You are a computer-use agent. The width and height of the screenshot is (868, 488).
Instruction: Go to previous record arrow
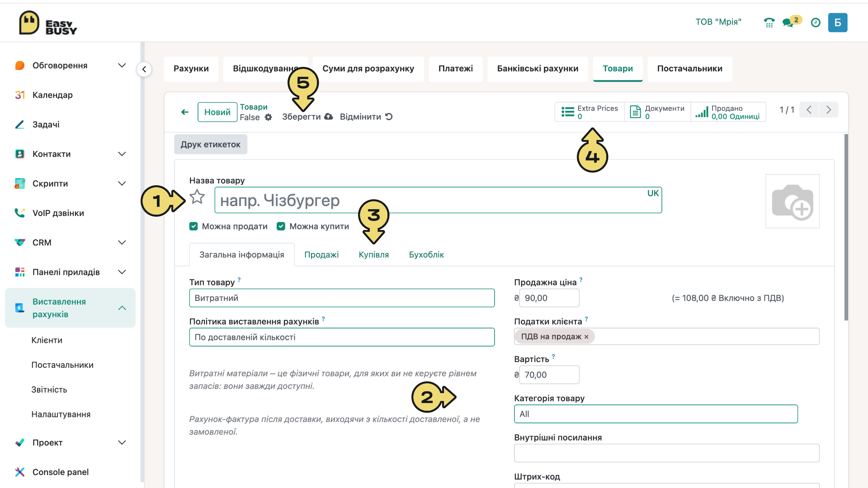pyautogui.click(x=809, y=110)
